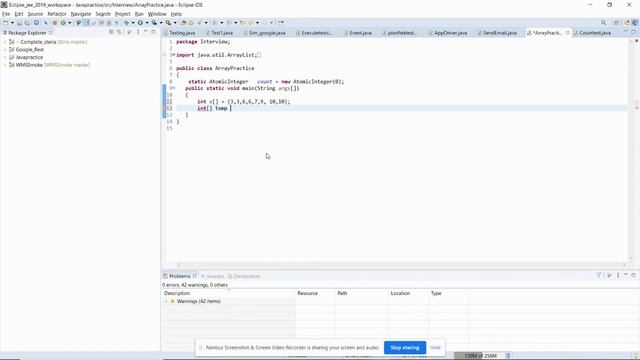Close the ArrayPractice editor tab
640x360 pixels.
click(567, 33)
